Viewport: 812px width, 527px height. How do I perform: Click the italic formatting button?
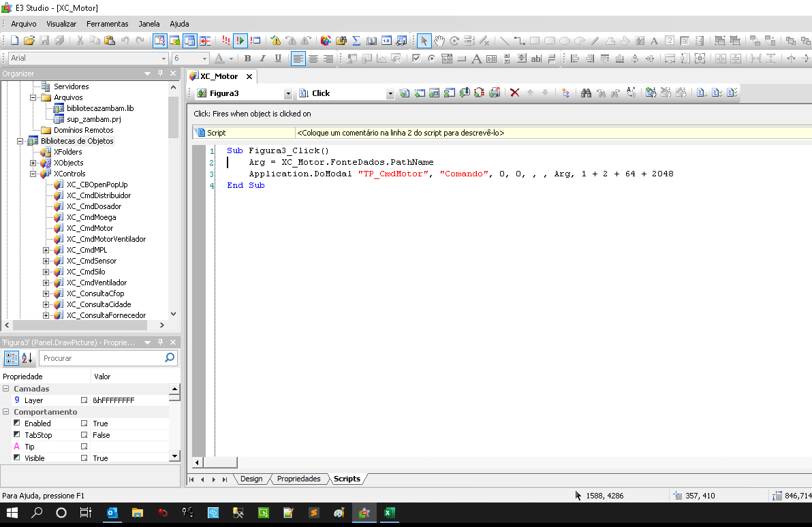(262, 58)
